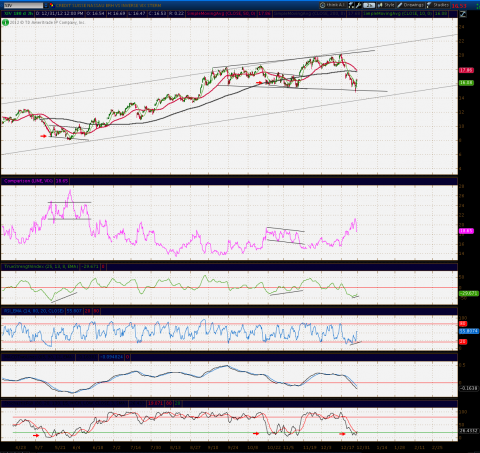Open the Style menu

pos(386,5)
